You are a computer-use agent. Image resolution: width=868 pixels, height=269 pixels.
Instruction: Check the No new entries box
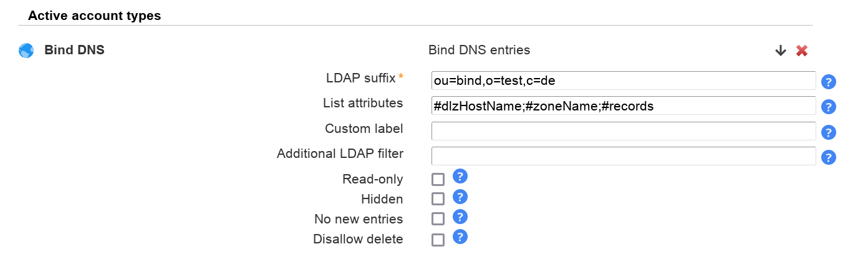(438, 219)
